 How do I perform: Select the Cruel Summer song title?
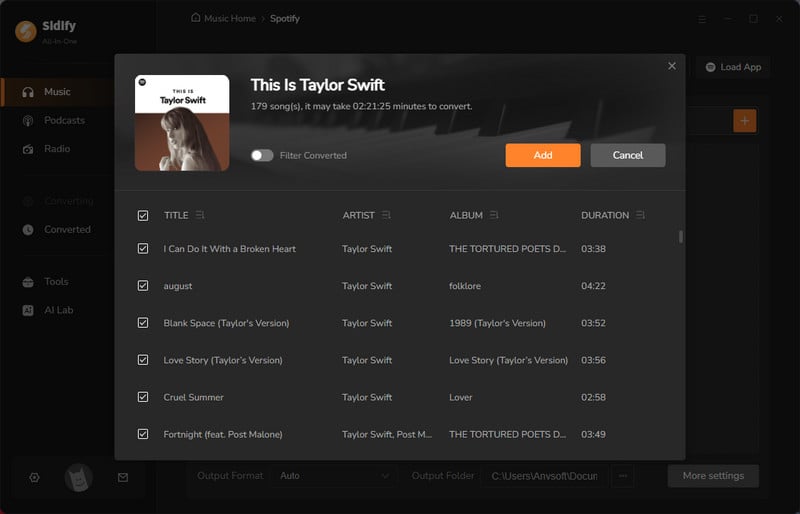coord(193,397)
